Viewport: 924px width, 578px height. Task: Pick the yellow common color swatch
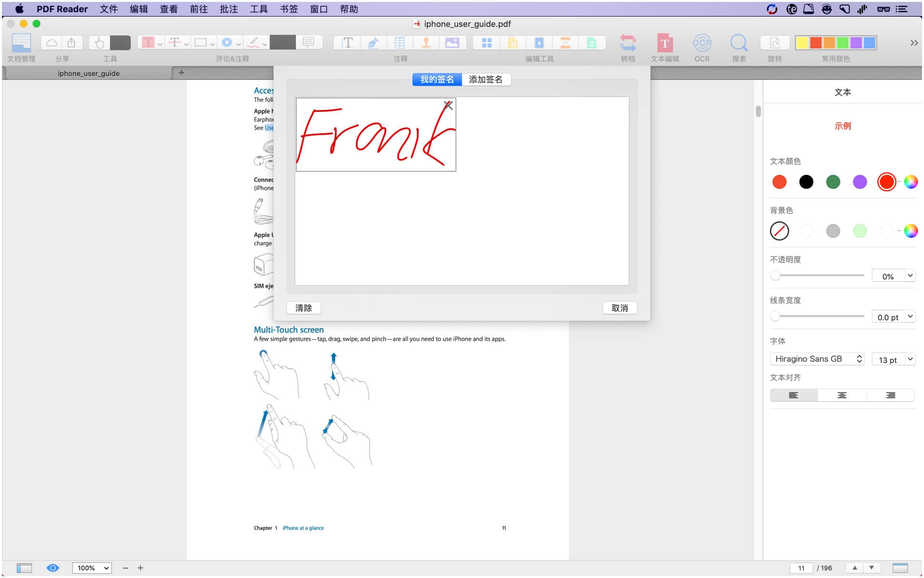click(x=802, y=43)
